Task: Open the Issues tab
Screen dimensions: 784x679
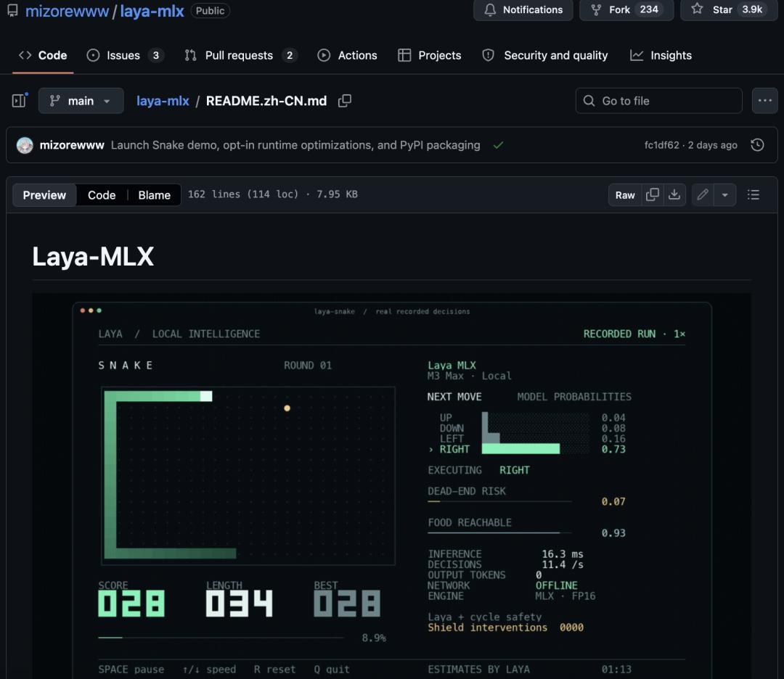Action: pyautogui.click(x=125, y=55)
